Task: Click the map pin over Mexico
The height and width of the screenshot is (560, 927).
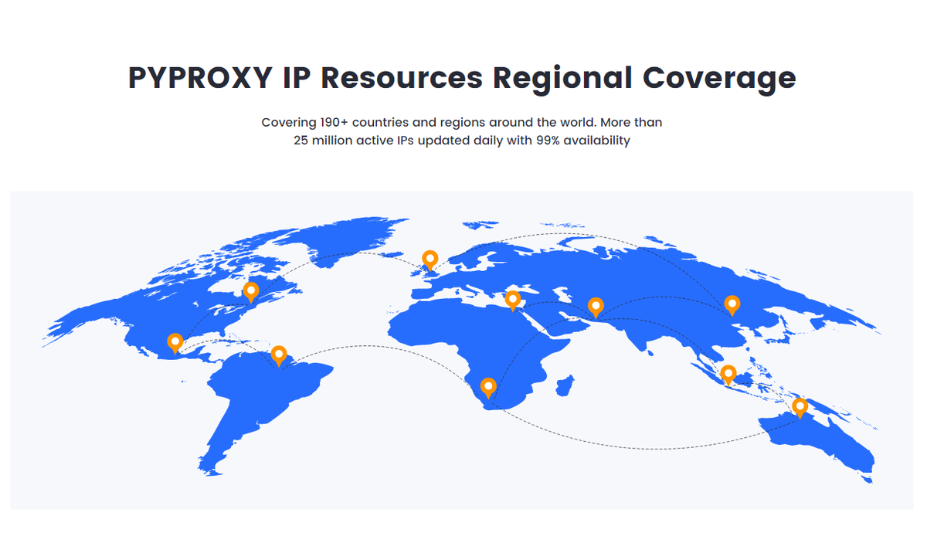Action: (x=175, y=343)
